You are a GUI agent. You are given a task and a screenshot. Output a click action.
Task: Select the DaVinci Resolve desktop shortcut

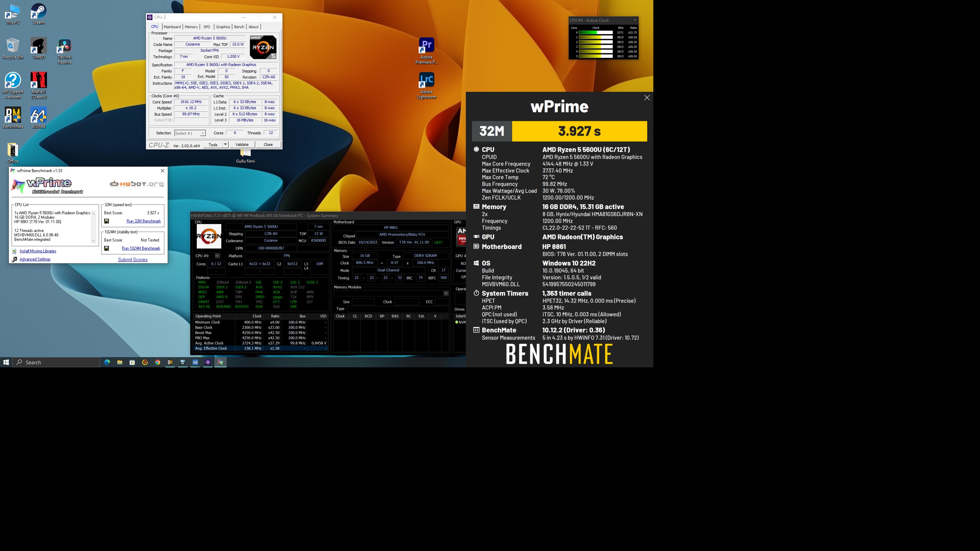[x=64, y=51]
